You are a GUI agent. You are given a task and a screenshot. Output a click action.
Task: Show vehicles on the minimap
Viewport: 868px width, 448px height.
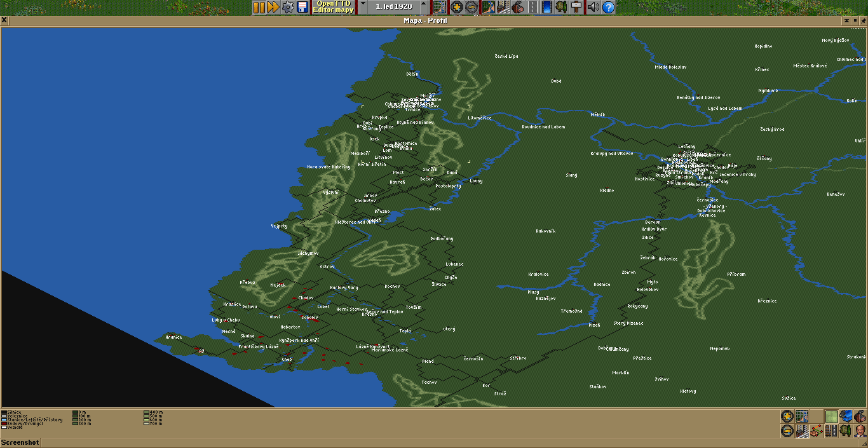tap(846, 416)
